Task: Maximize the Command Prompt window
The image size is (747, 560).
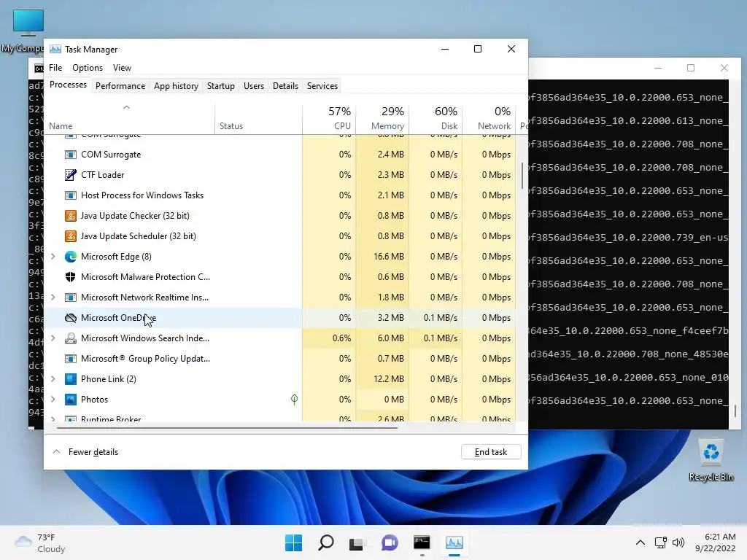Action: (x=691, y=68)
